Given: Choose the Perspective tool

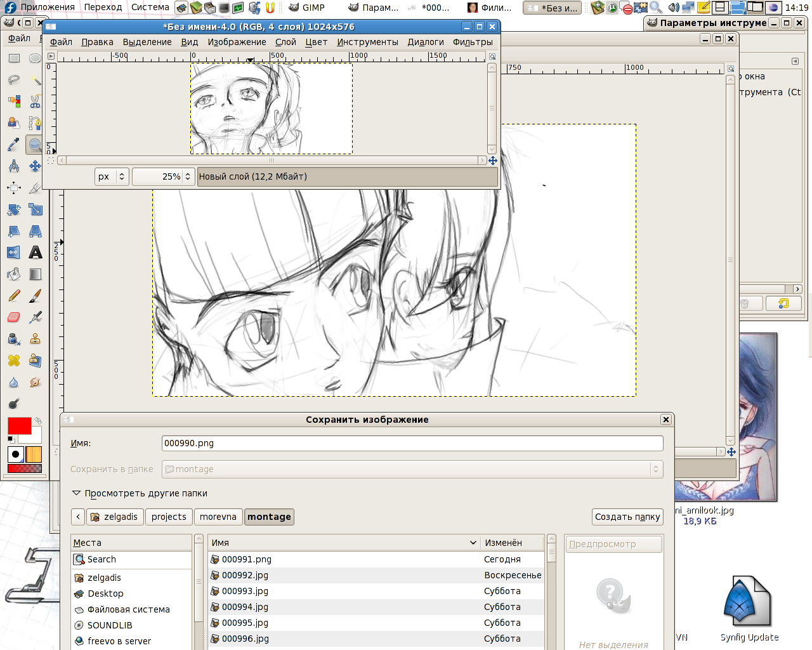Looking at the screenshot, I should (35, 231).
